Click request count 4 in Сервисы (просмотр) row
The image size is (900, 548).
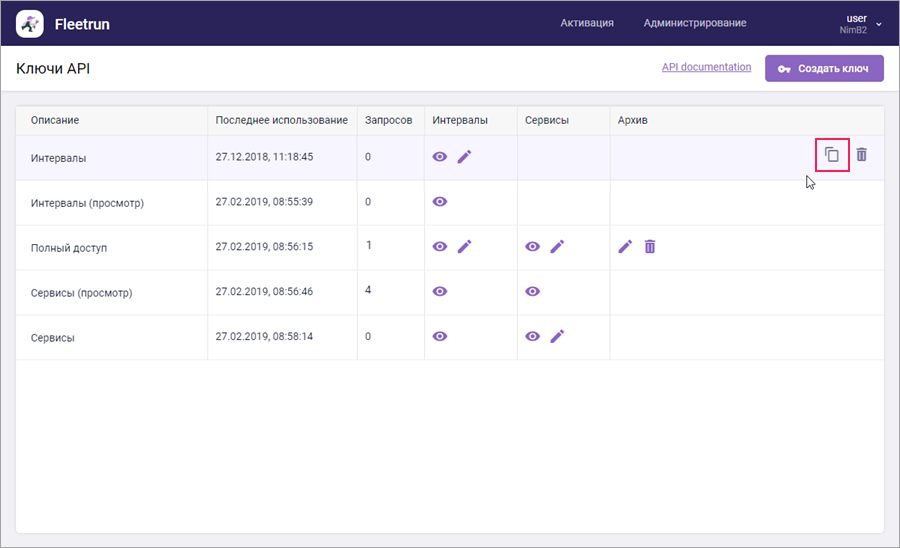pos(368,290)
